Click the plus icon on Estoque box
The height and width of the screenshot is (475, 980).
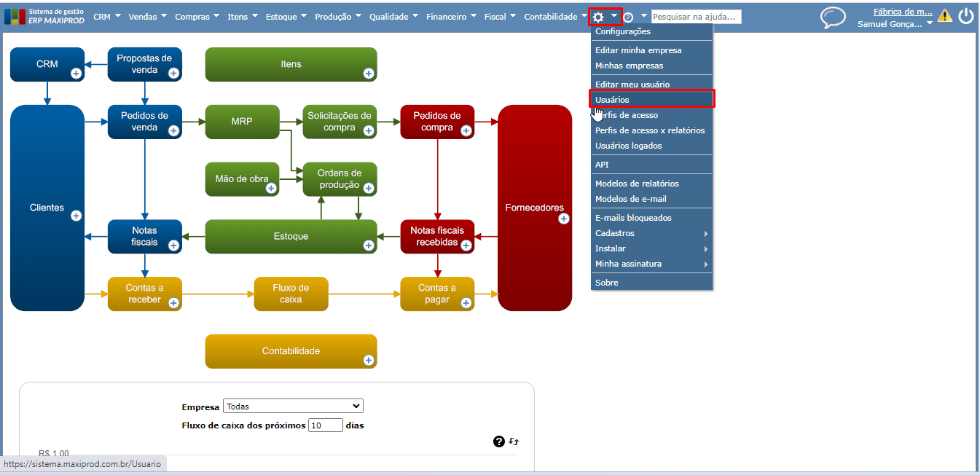pos(369,246)
